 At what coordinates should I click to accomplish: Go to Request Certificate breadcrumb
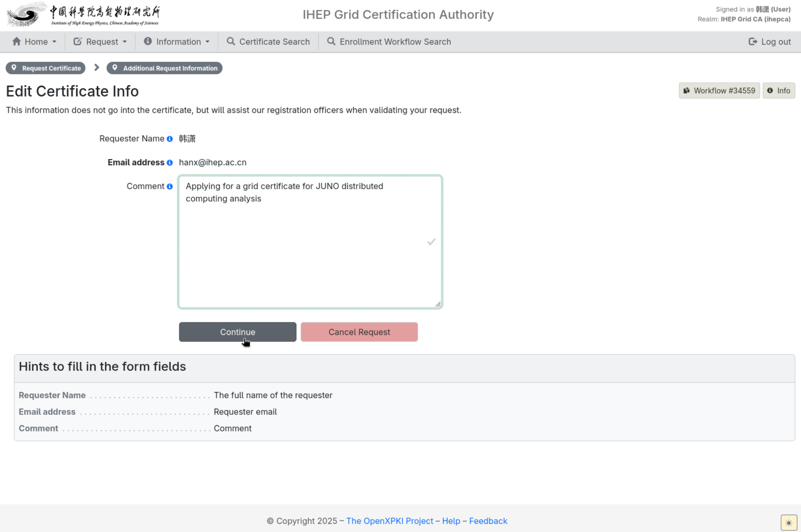(46, 68)
